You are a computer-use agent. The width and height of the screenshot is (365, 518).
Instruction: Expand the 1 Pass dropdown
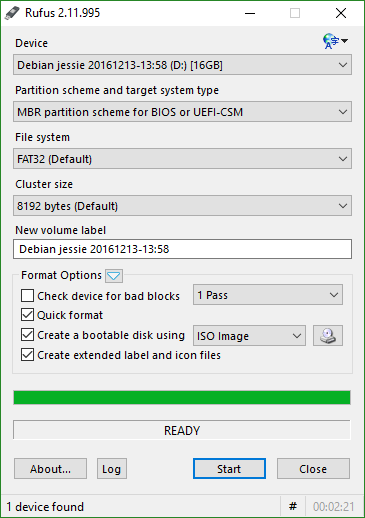[268, 295]
